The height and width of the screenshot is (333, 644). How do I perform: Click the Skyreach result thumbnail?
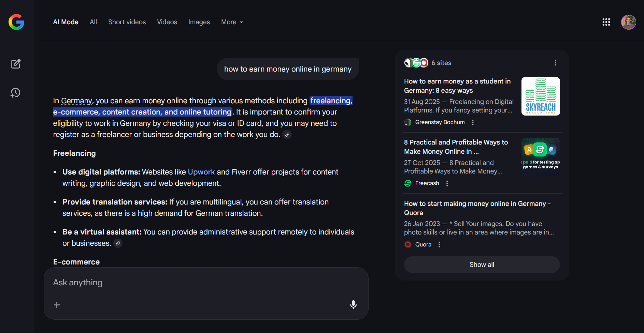540,96
